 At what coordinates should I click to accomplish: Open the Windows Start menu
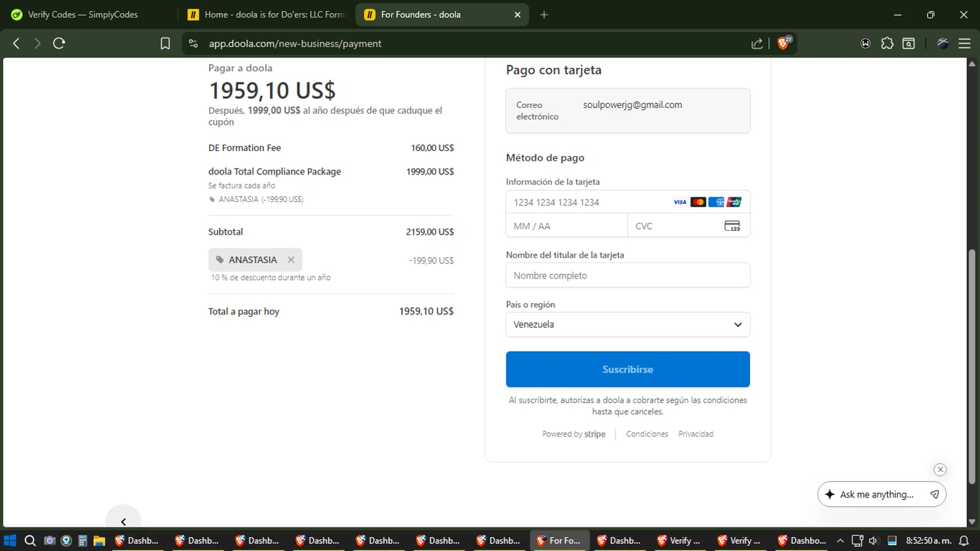pyautogui.click(x=10, y=541)
